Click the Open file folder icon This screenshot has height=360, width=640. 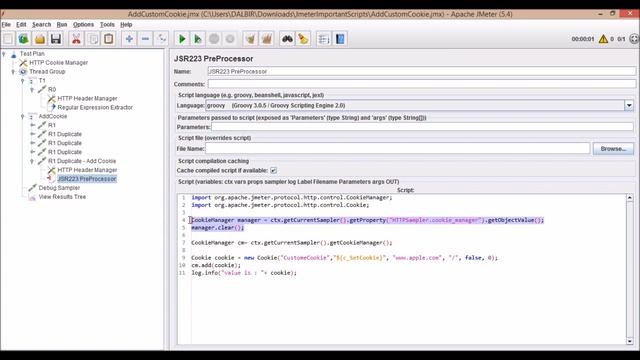click(40, 39)
